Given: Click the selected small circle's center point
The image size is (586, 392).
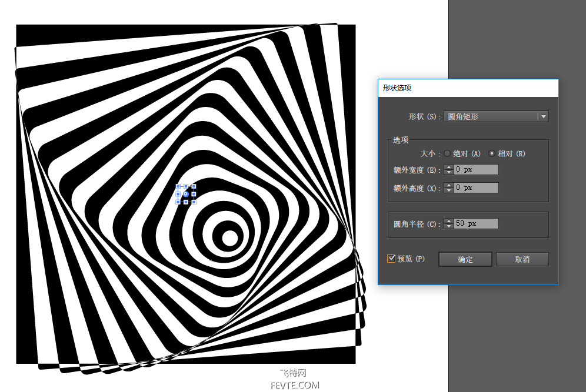Looking at the screenshot, I should point(186,194).
